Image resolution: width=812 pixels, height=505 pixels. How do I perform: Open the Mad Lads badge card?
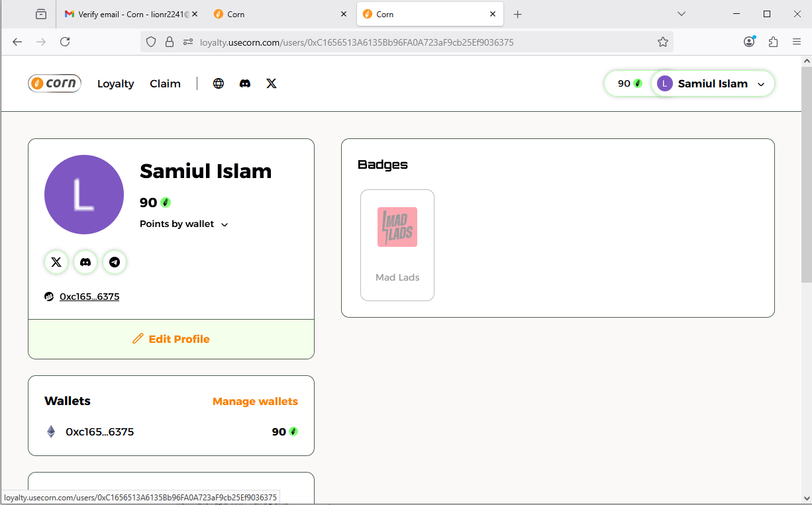click(397, 245)
